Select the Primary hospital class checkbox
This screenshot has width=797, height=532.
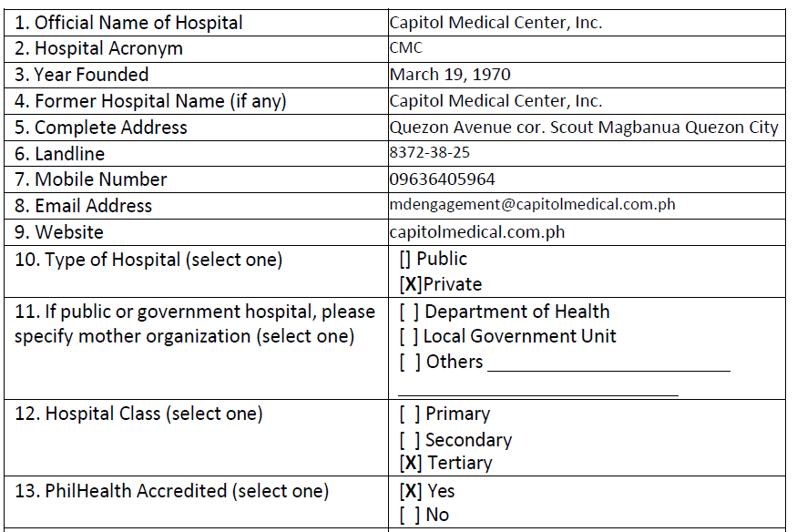coord(409,414)
